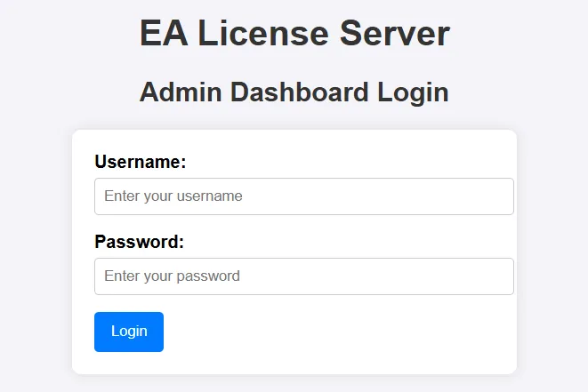Click the blue Login button

129,332
